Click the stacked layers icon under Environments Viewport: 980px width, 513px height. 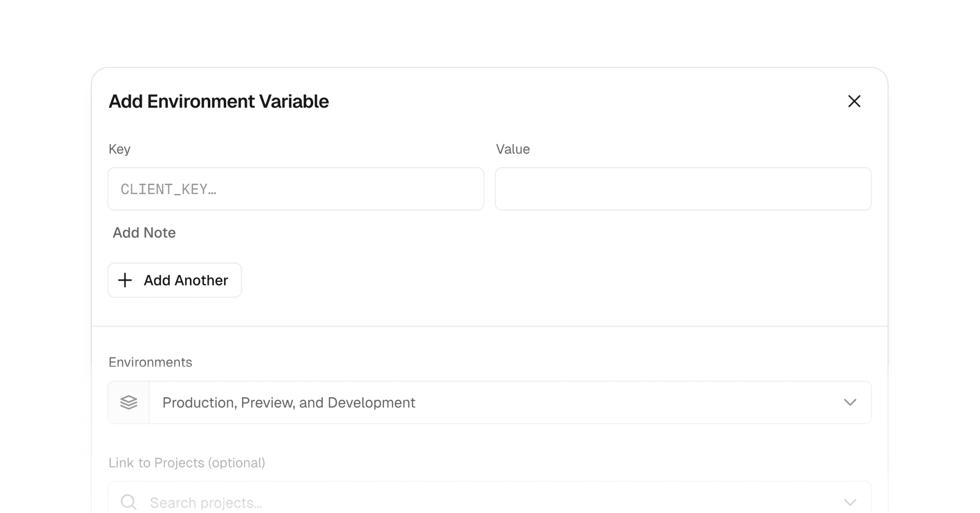click(129, 402)
